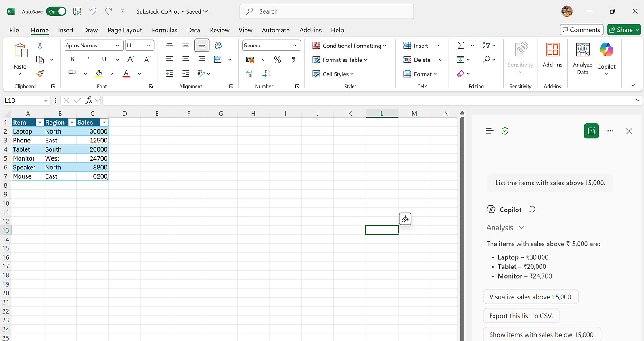The image size is (644, 341).
Task: Toggle top align
Action: point(169,45)
